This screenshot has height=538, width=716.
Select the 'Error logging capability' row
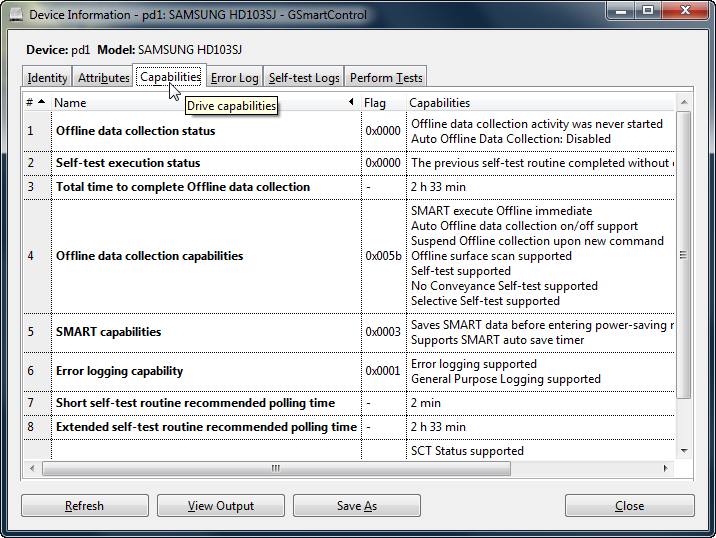[349, 371]
